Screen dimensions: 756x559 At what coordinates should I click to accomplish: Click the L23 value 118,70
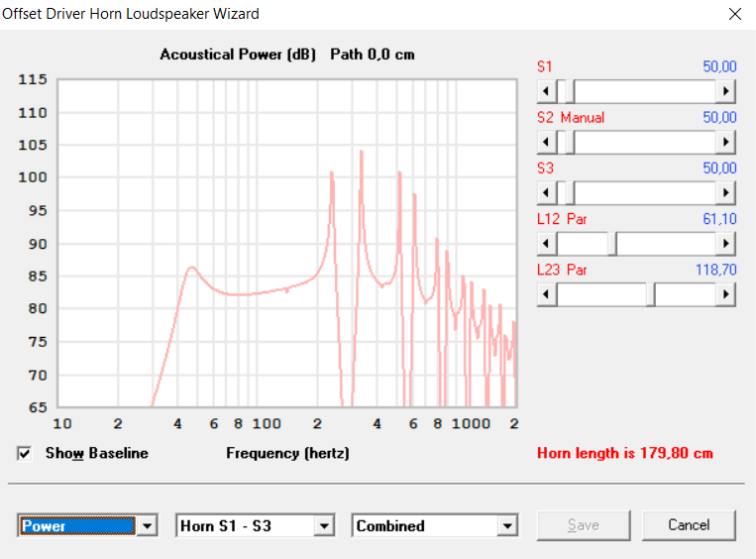coord(716,270)
